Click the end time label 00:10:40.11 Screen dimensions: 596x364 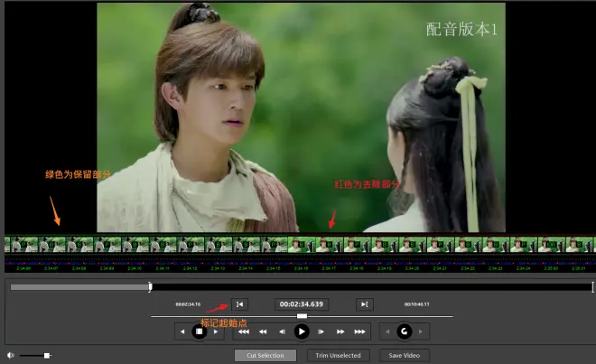coord(417,304)
